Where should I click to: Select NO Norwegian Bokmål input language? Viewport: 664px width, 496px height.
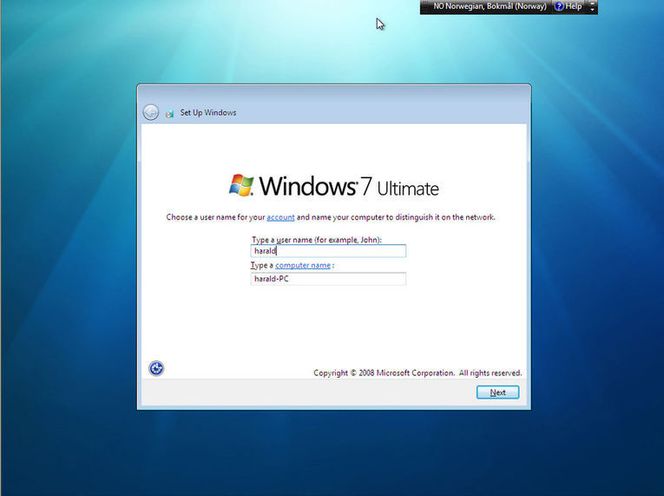coord(490,6)
